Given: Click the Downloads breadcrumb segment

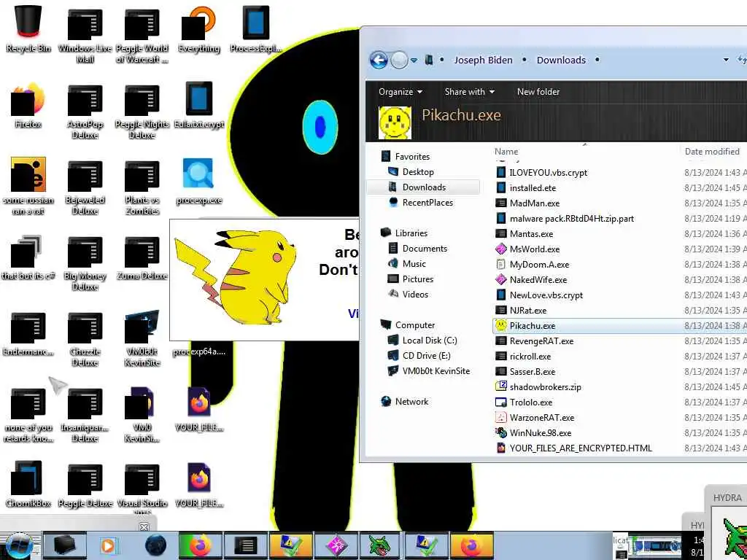Looking at the screenshot, I should coord(561,60).
